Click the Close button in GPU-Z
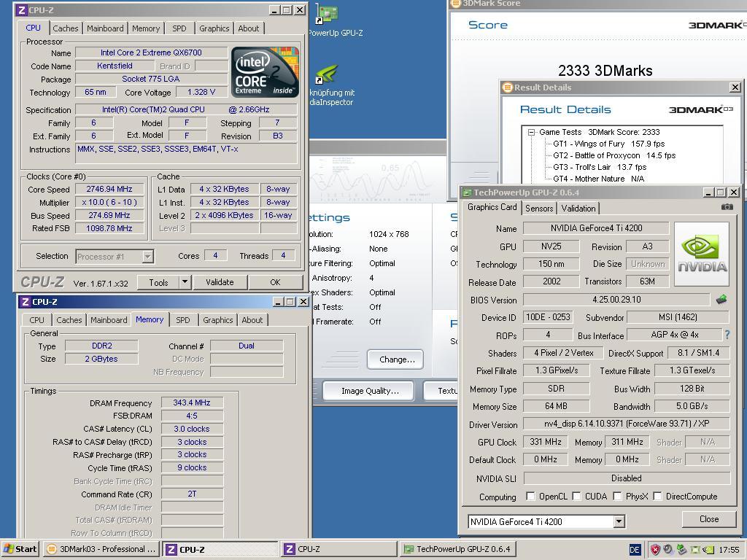This screenshot has width=747, height=560. 709,519
